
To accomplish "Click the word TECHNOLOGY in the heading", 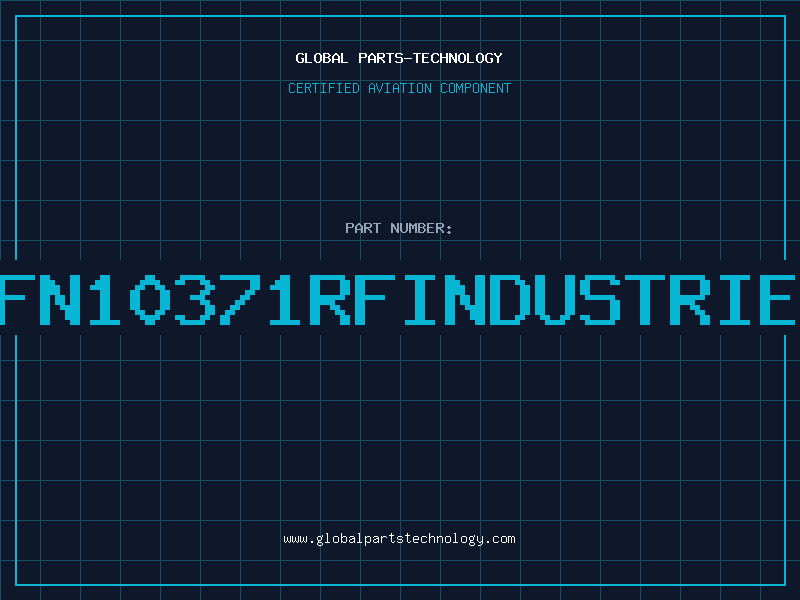I will click(458, 58).
